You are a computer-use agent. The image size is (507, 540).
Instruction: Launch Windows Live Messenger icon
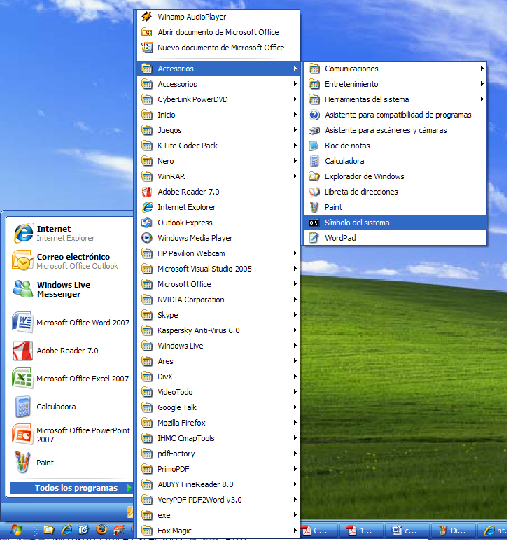point(23,289)
